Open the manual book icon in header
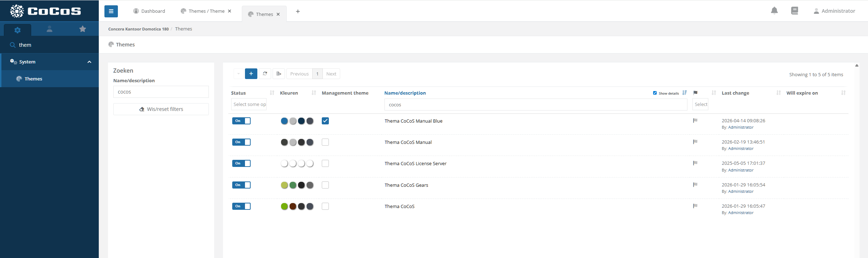 (x=794, y=11)
